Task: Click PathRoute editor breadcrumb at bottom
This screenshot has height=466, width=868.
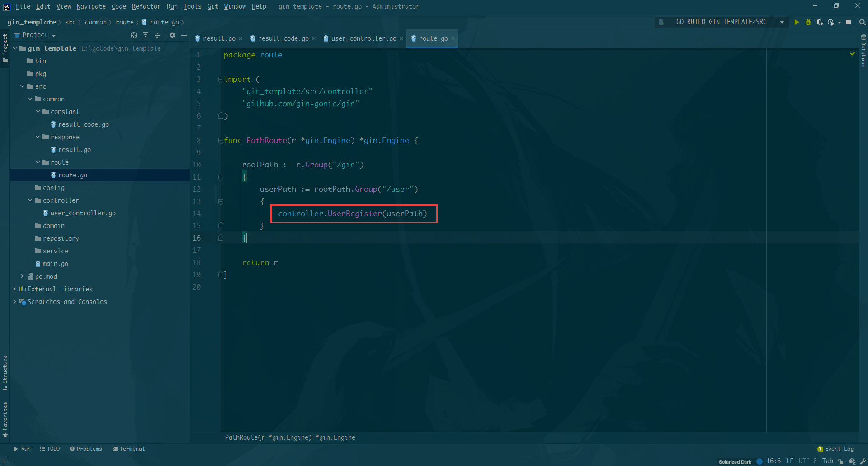Action: 290,437
